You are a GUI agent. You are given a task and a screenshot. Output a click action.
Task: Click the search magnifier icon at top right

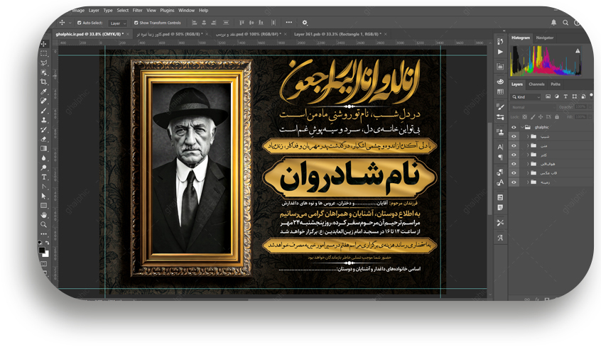pos(565,23)
